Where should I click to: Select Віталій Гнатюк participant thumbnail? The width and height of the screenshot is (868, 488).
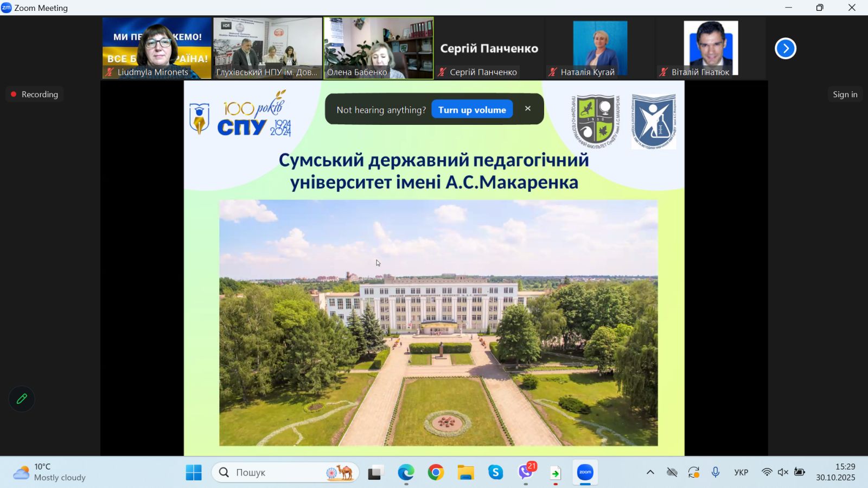click(x=710, y=48)
